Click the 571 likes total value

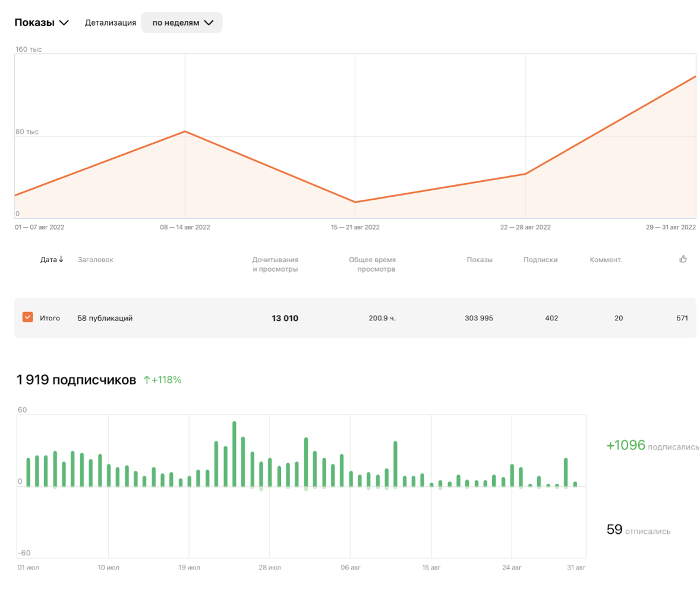tap(682, 318)
